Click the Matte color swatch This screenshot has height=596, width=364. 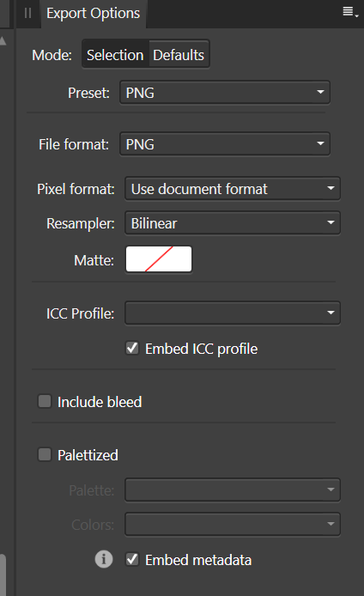point(159,259)
